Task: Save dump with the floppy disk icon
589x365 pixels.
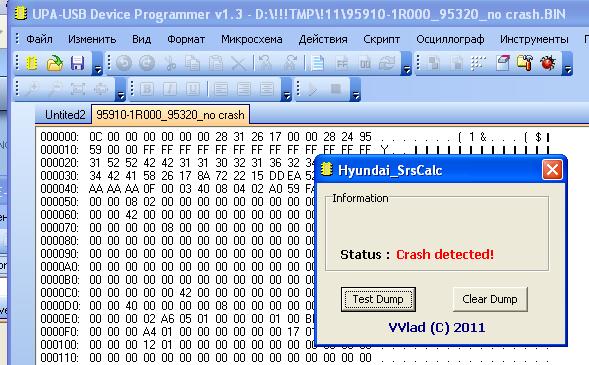Action: tap(77, 63)
